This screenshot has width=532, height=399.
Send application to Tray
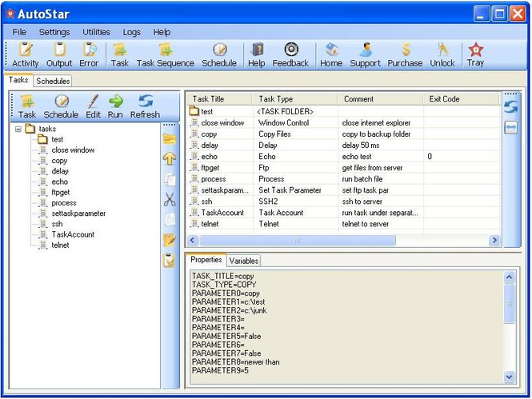(475, 55)
